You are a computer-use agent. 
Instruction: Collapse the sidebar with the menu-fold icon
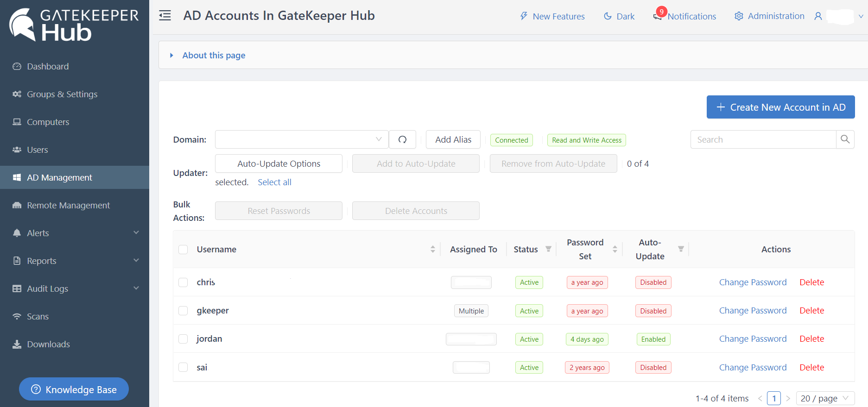[x=165, y=16]
